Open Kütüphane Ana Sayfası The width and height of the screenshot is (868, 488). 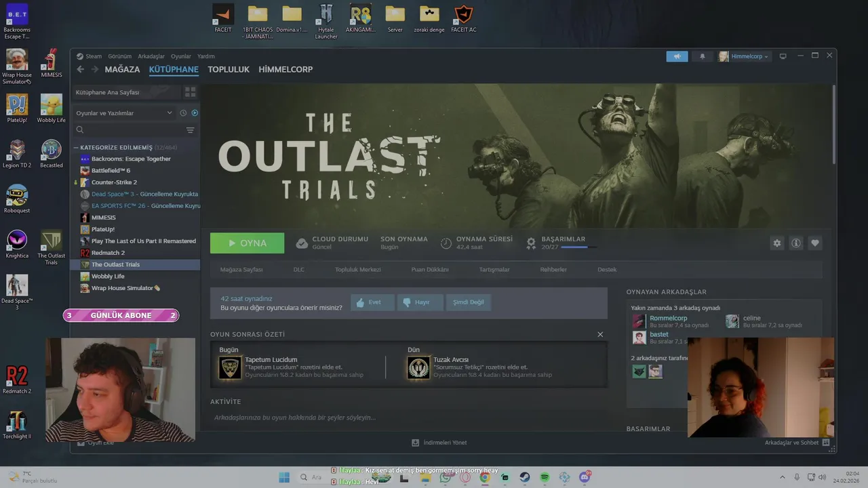point(125,91)
